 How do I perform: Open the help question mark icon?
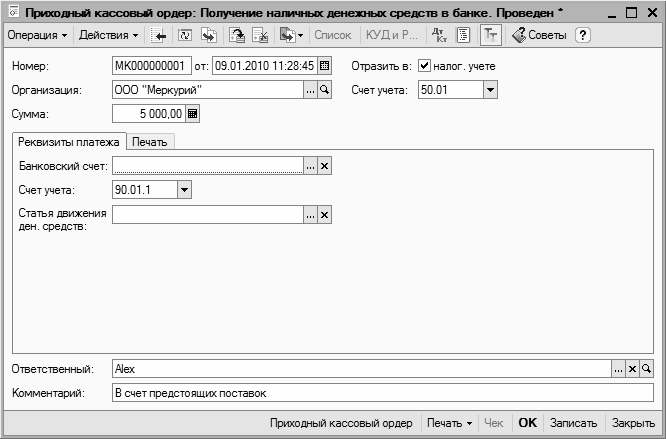[x=582, y=35]
